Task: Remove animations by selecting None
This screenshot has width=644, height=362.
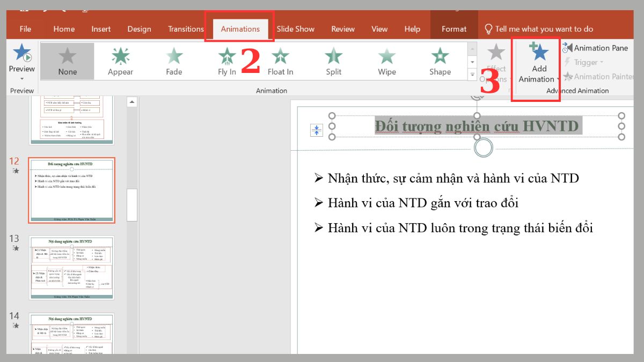Action: point(67,61)
